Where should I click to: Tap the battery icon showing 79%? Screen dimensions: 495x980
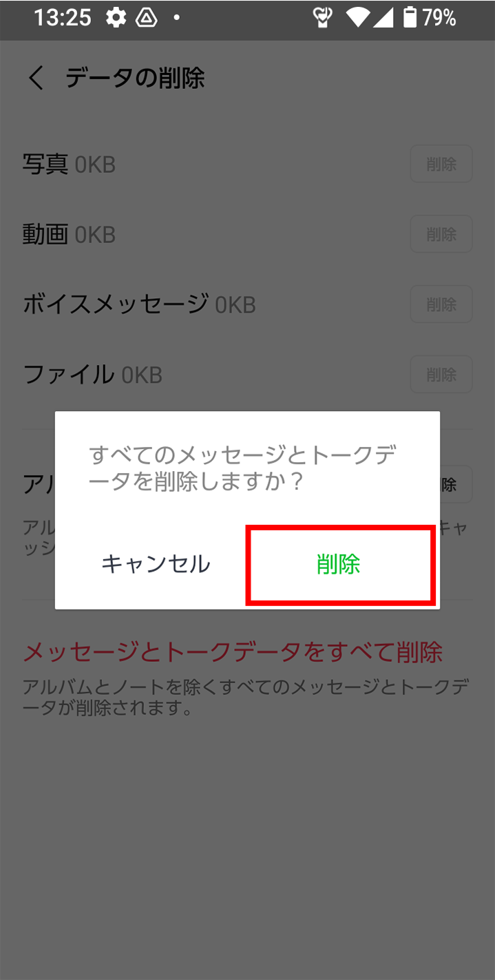[x=410, y=17]
